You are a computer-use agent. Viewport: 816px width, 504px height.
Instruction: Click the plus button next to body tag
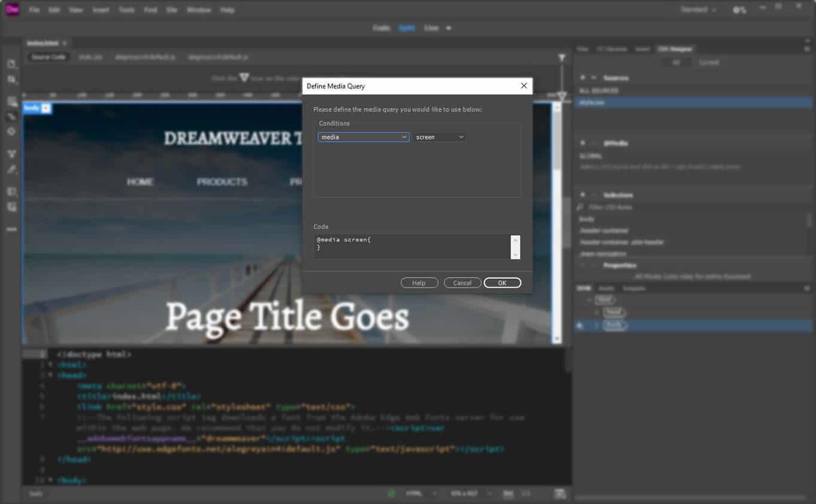(46, 108)
